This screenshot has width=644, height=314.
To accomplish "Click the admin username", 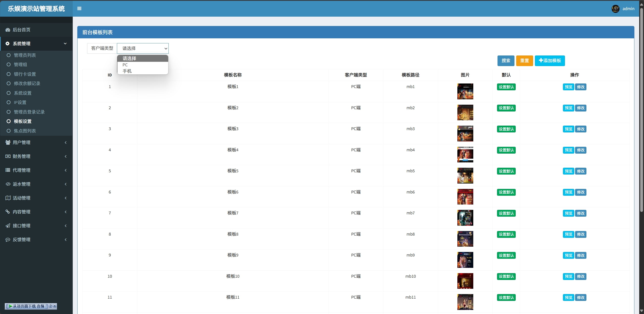I will pyautogui.click(x=628, y=9).
